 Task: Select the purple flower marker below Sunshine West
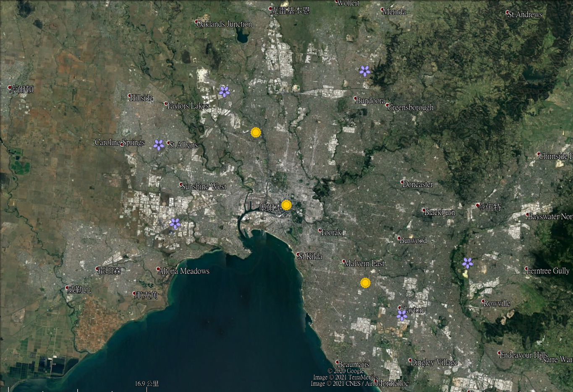(x=175, y=223)
